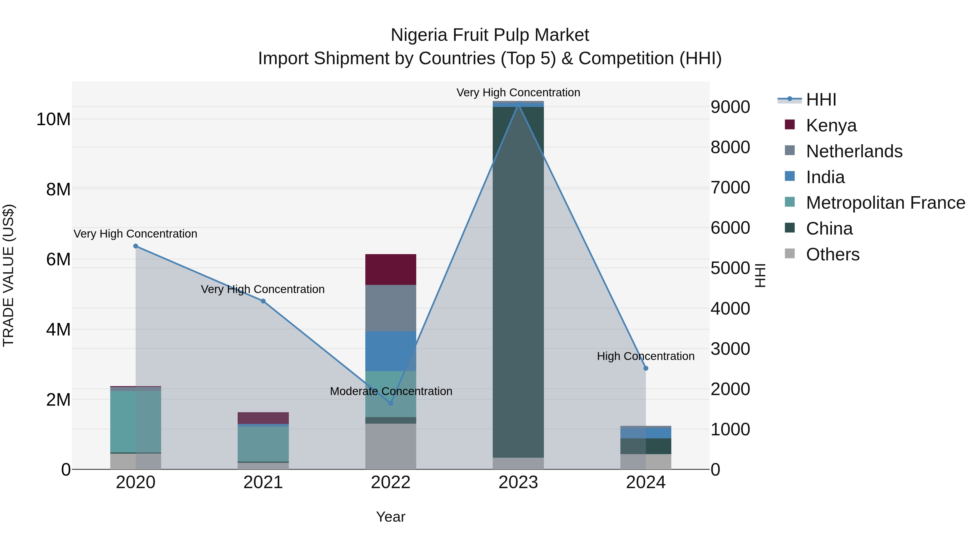Select the 2023 HHI data point
Image resolution: width=980 pixels, height=551 pixels.
click(518, 104)
